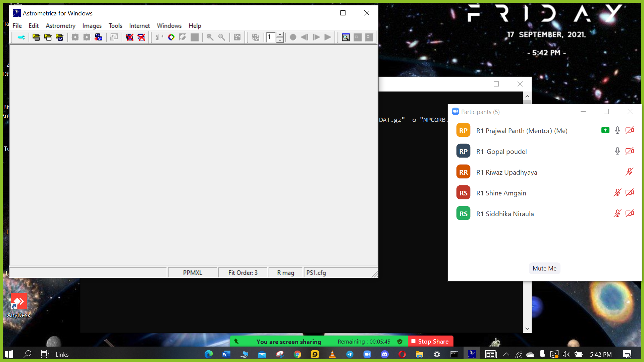644x362 pixels.
Task: Open the AnyDesk desktop shortcut
Action: (18, 305)
